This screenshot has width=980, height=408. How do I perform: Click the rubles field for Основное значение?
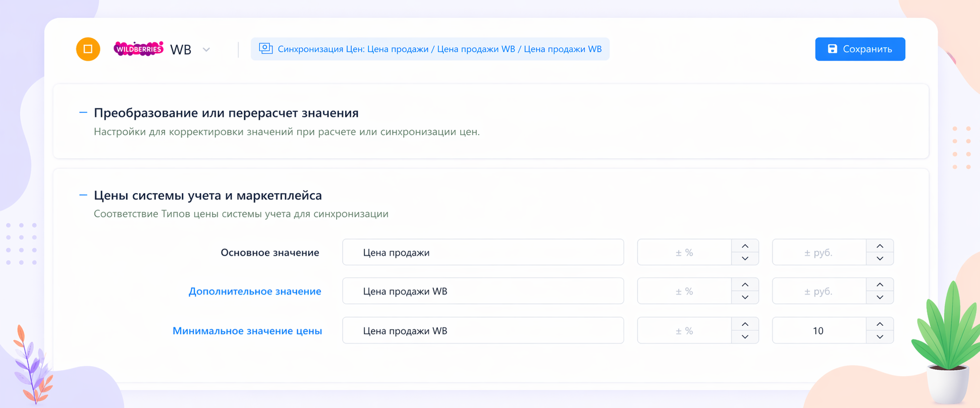819,252
